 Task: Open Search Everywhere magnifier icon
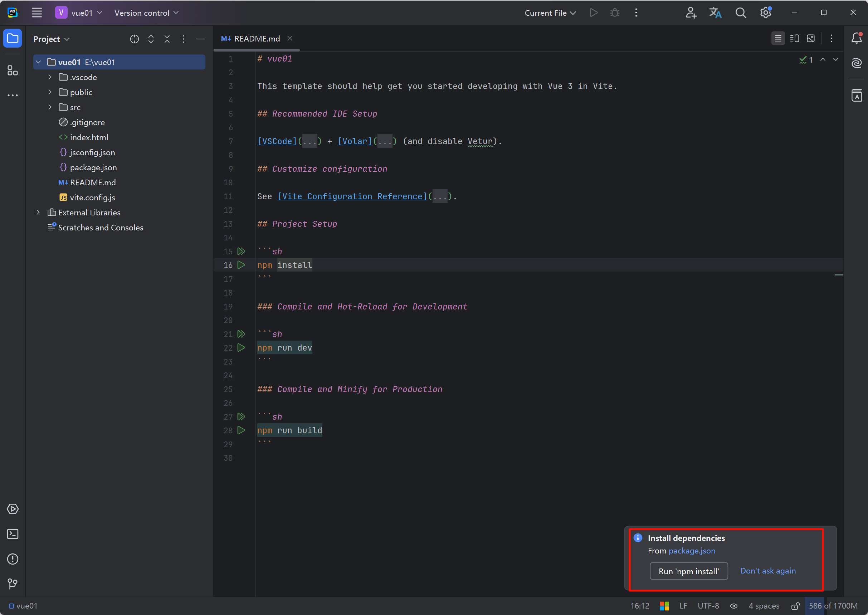[740, 13]
